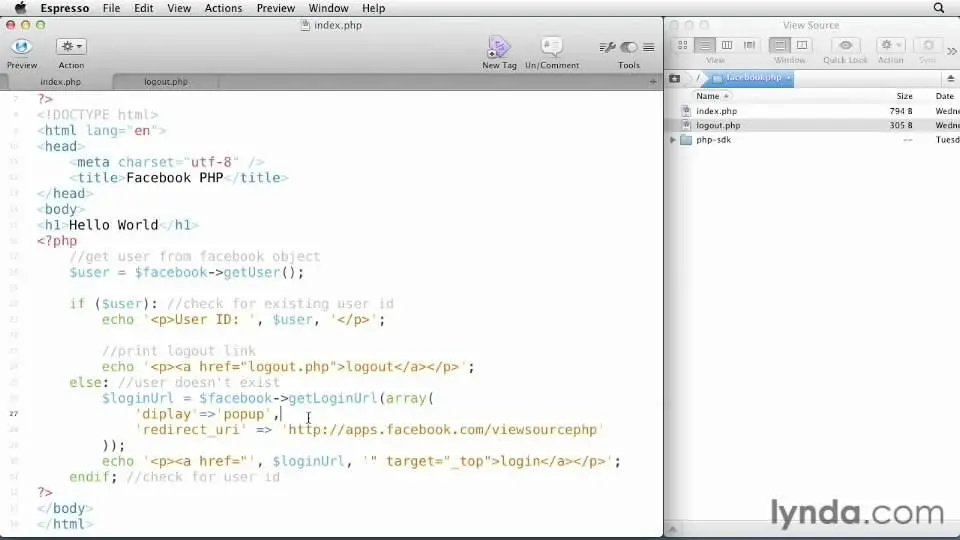Open the Apple menu
This screenshot has width=960, height=540.
click(20, 8)
